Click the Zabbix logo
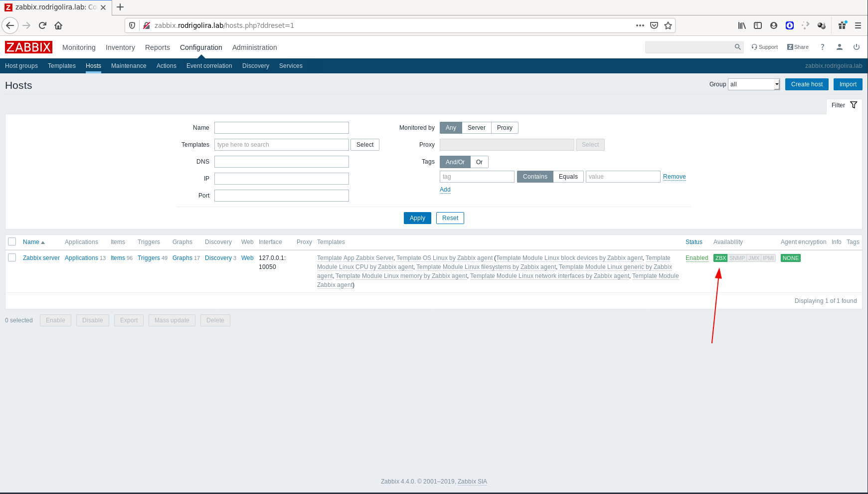Viewport: 868px width, 494px height. pos(28,47)
